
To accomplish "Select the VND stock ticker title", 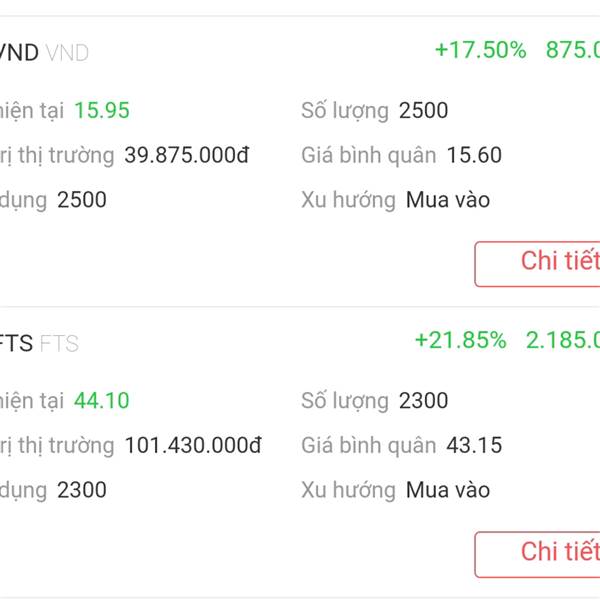I will click(19, 52).
